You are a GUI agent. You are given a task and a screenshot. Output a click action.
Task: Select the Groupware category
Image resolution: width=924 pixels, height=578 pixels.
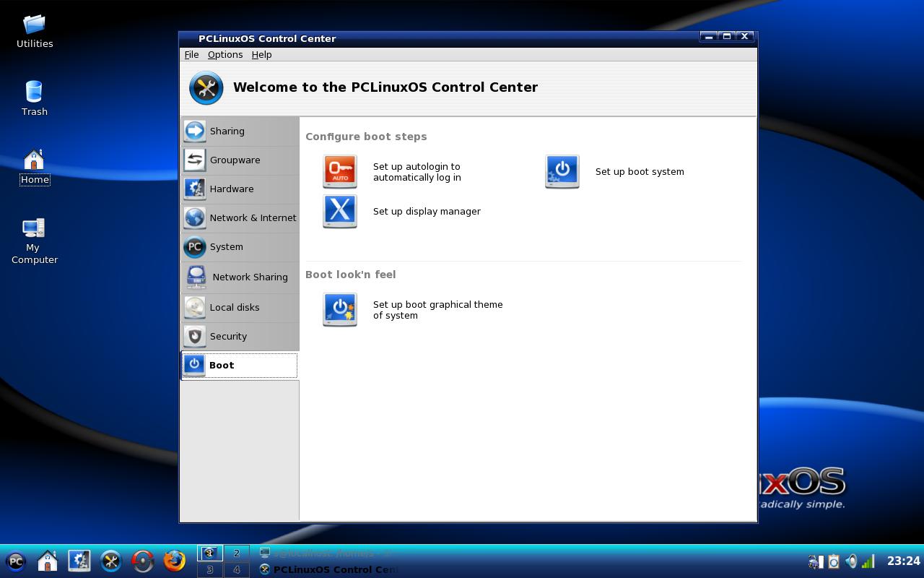click(239, 160)
